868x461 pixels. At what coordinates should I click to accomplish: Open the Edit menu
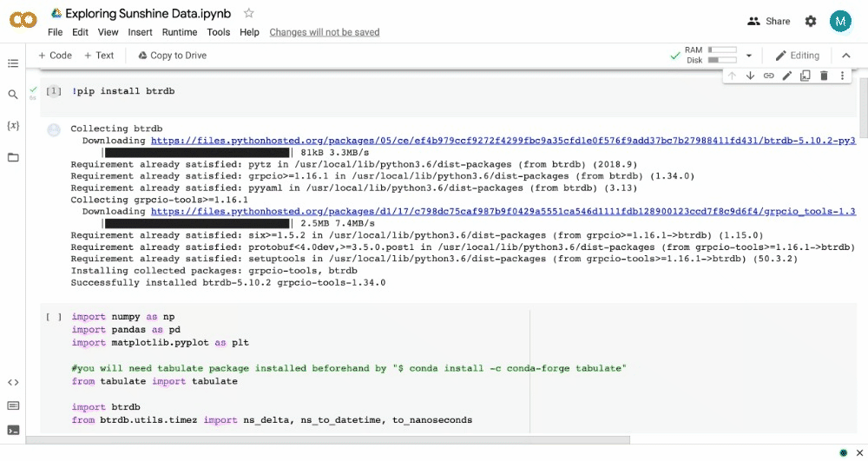[80, 32]
